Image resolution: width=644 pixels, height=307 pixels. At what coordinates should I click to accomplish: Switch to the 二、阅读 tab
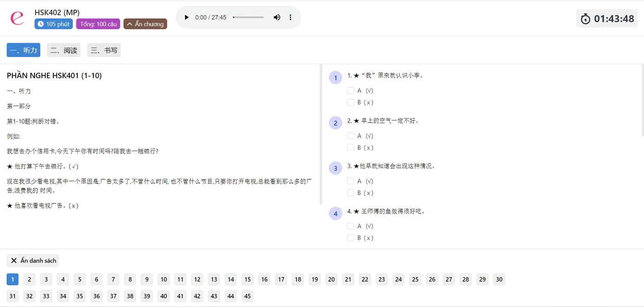63,50
